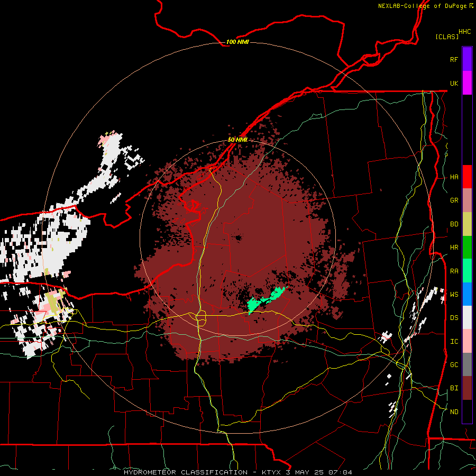This screenshot has width=476, height=476.
Task: Click the [CLAS] units label
Action: pos(447,36)
